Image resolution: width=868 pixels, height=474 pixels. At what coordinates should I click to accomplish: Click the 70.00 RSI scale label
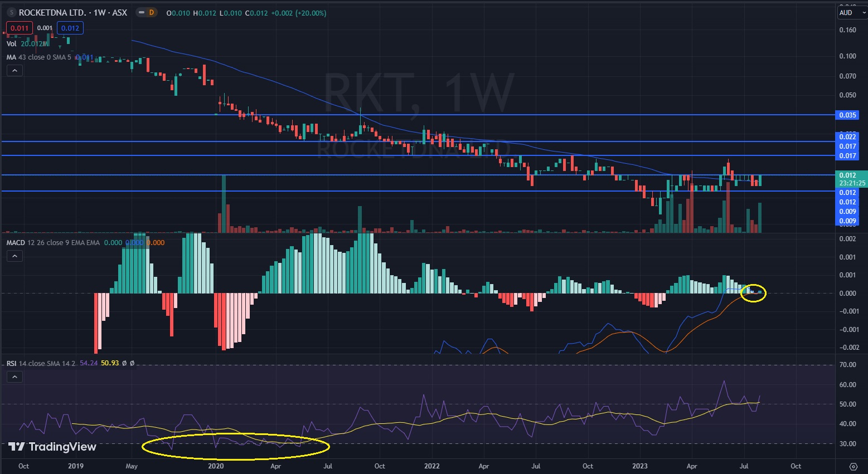[848, 365]
